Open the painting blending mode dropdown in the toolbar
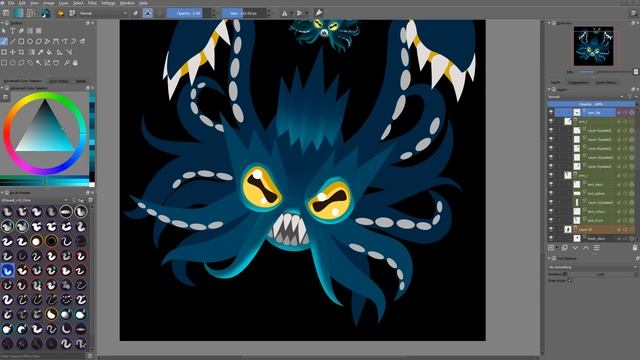The height and width of the screenshot is (360, 640). tap(103, 13)
